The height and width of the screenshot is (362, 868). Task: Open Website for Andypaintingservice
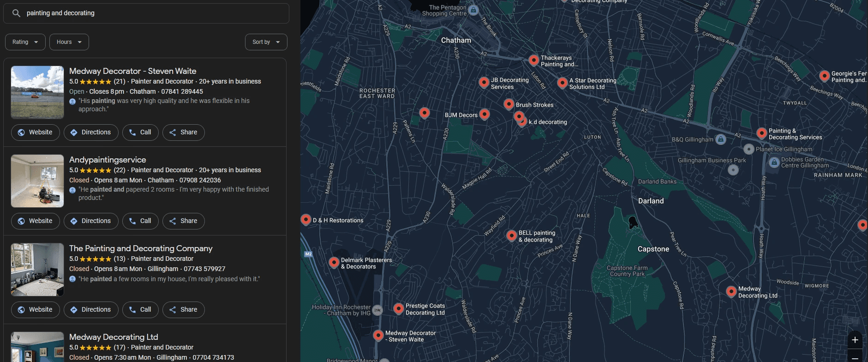36,221
